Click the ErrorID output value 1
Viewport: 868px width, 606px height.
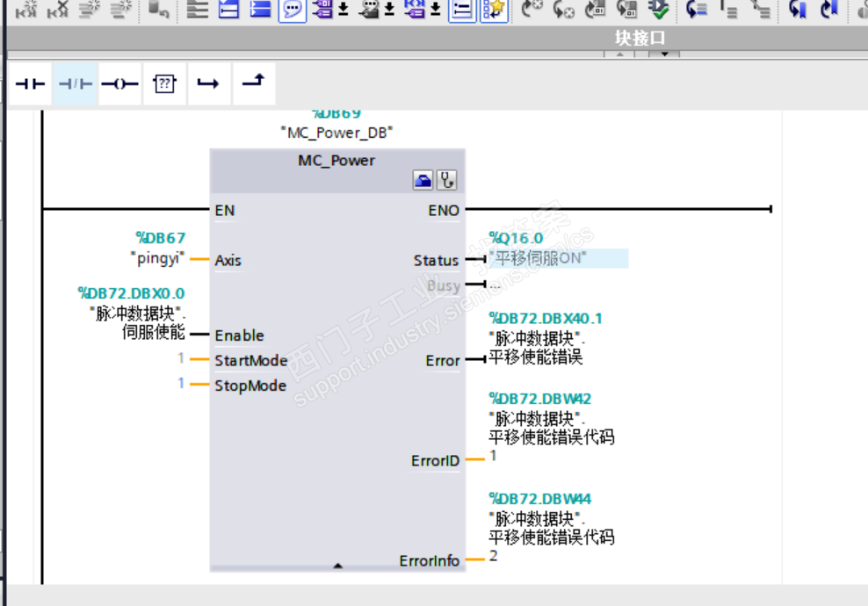pyautogui.click(x=493, y=456)
